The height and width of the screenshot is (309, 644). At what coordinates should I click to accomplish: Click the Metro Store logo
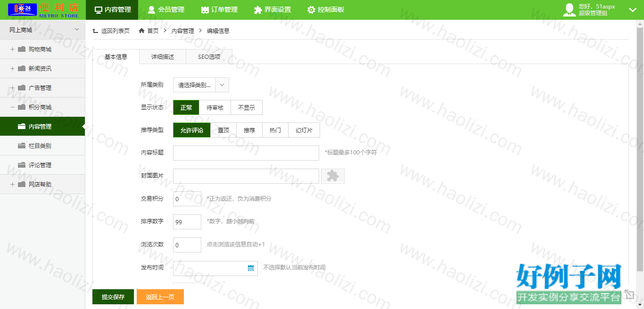coord(43,9)
